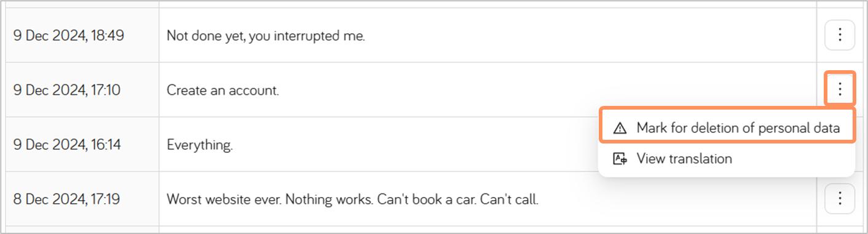
Task: Select the 'Create an account.' message text
Action: point(223,91)
